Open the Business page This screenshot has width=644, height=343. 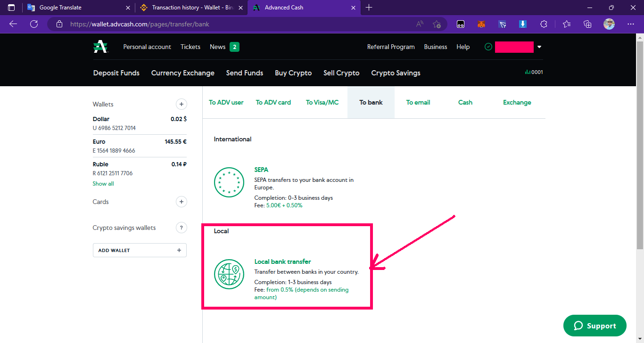tap(436, 47)
